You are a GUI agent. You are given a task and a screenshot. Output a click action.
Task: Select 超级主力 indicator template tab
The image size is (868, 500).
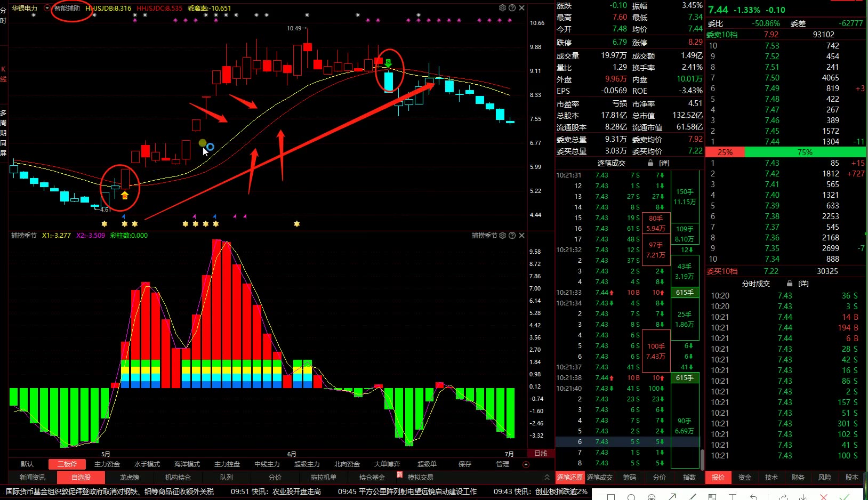pos(307,464)
